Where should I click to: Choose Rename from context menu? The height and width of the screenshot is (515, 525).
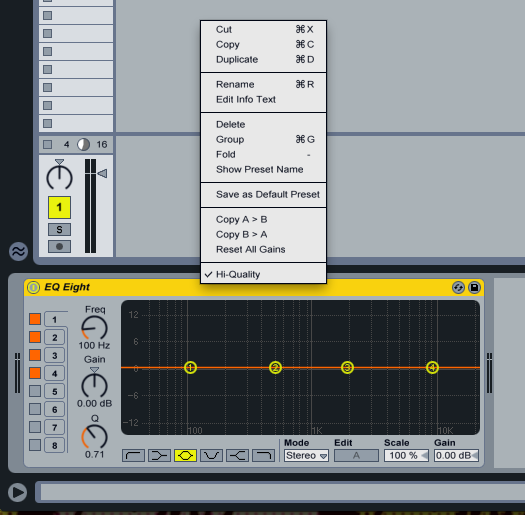pos(264,84)
